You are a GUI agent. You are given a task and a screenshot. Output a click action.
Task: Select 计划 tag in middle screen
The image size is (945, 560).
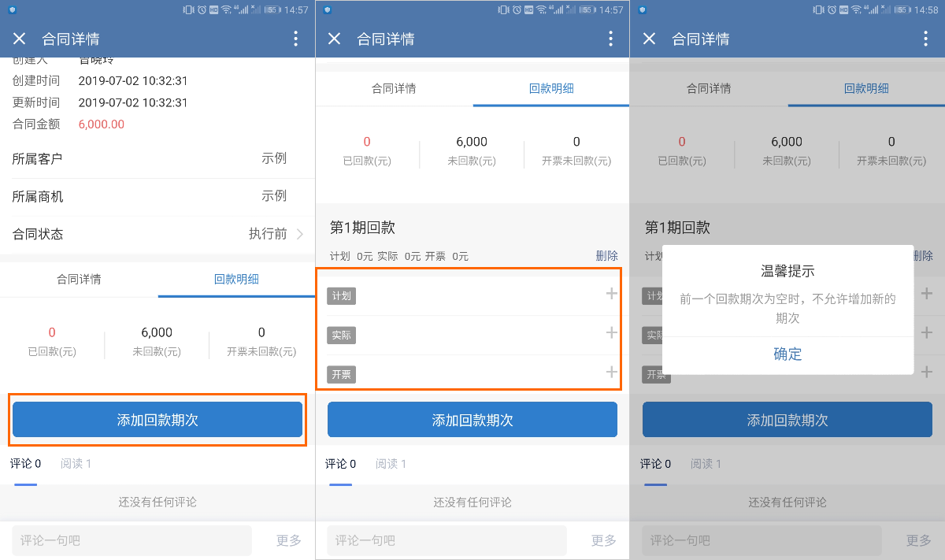(x=342, y=296)
